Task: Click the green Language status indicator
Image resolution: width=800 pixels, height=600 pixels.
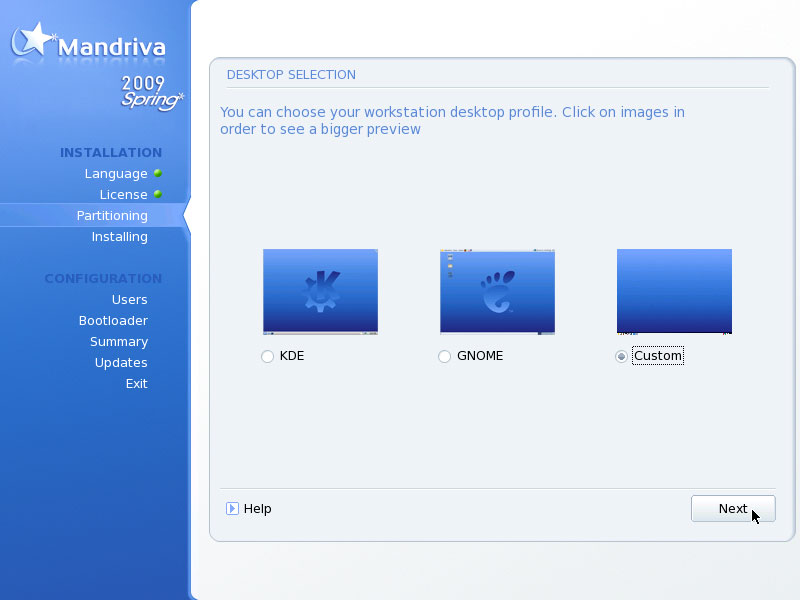Action: pos(157,173)
